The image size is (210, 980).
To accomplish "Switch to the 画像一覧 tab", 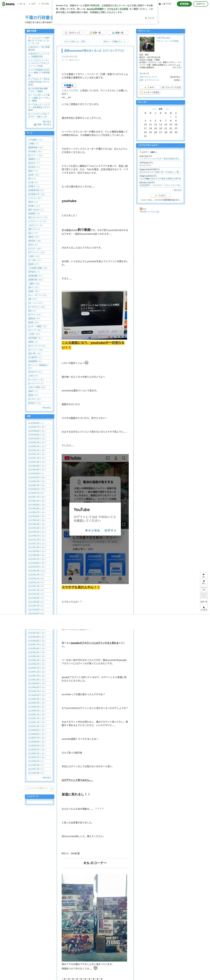I will point(117,33).
